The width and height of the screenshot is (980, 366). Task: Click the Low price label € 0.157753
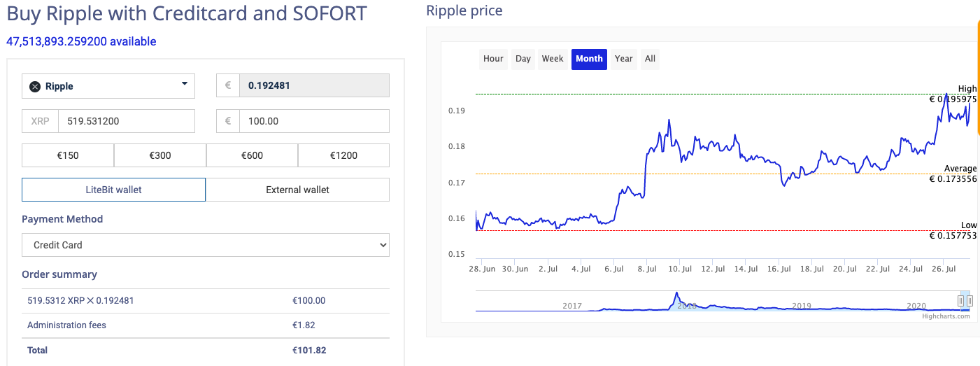click(x=953, y=235)
